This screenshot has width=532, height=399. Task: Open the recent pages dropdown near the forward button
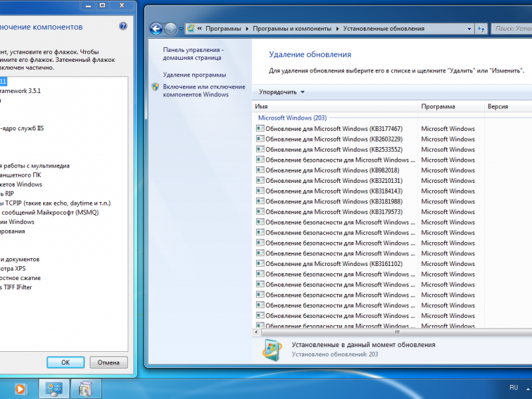coord(181,29)
